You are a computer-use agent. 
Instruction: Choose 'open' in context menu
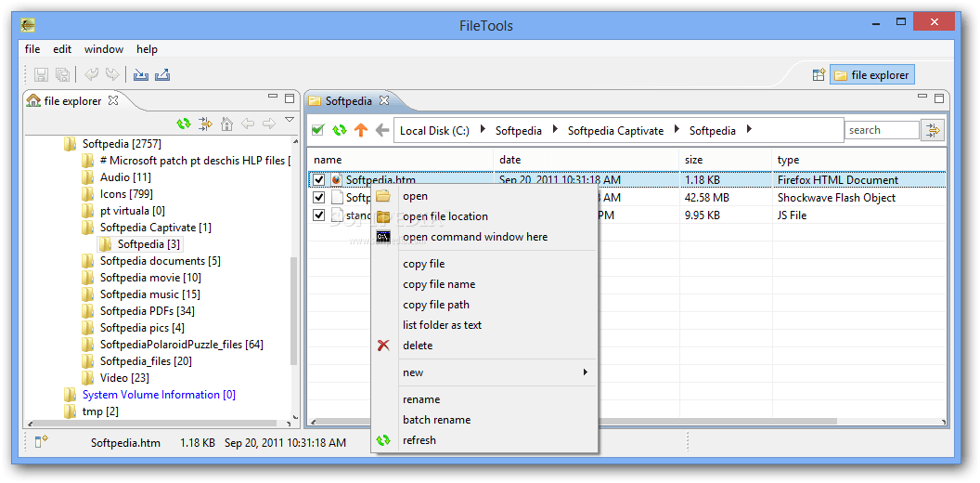click(x=484, y=196)
